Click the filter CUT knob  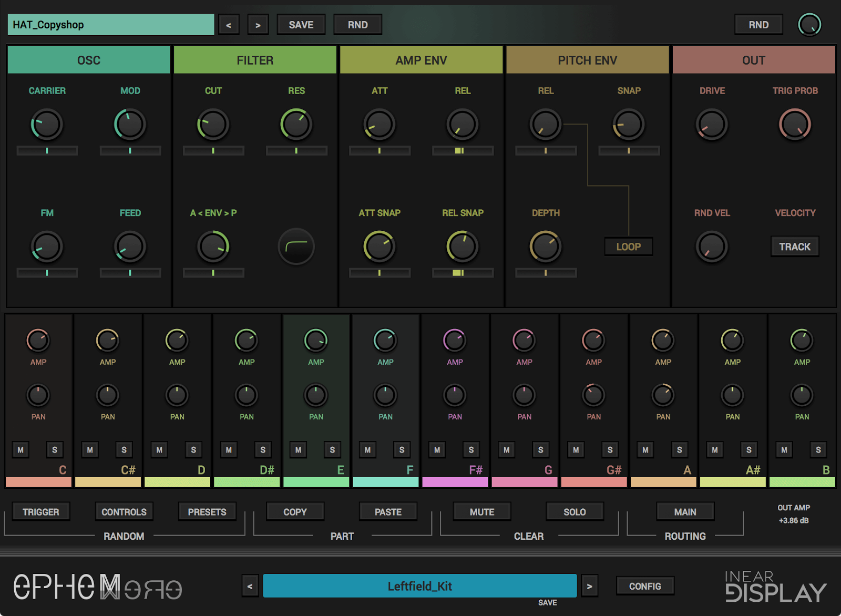pyautogui.click(x=213, y=125)
